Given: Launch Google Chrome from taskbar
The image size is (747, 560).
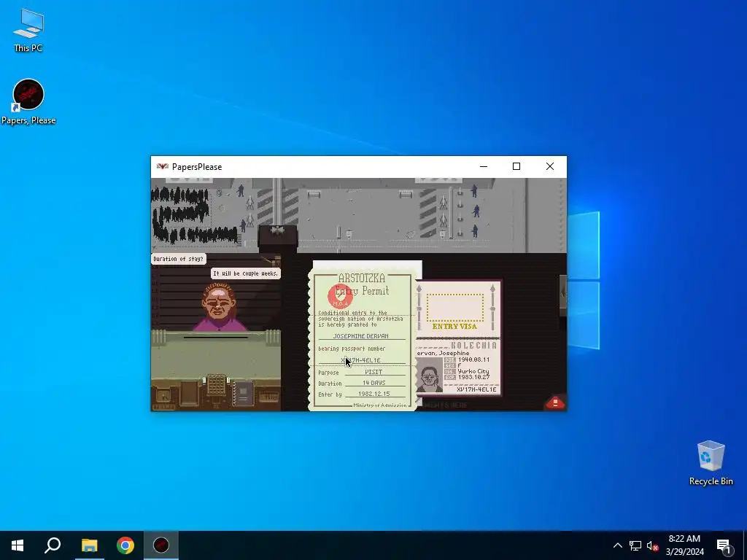Looking at the screenshot, I should tap(125, 545).
